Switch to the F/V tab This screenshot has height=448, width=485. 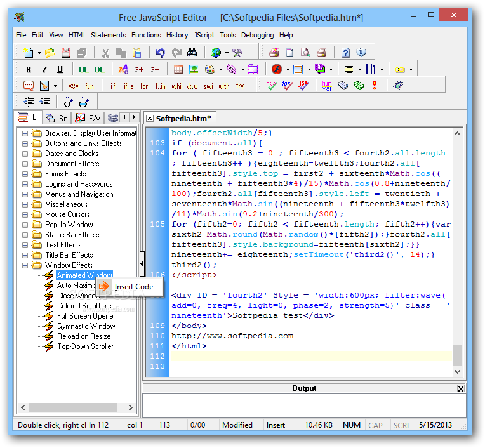tap(88, 118)
